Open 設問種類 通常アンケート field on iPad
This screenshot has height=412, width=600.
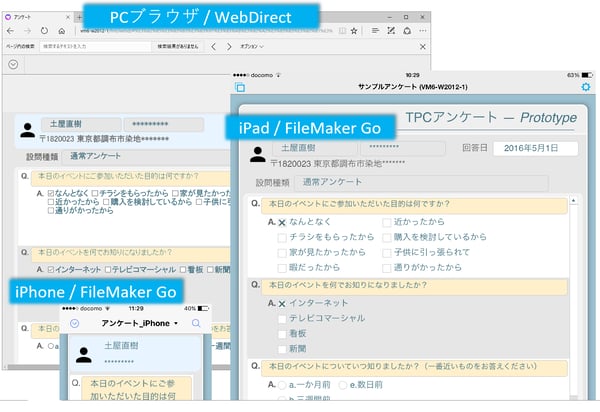pyautogui.click(x=421, y=182)
